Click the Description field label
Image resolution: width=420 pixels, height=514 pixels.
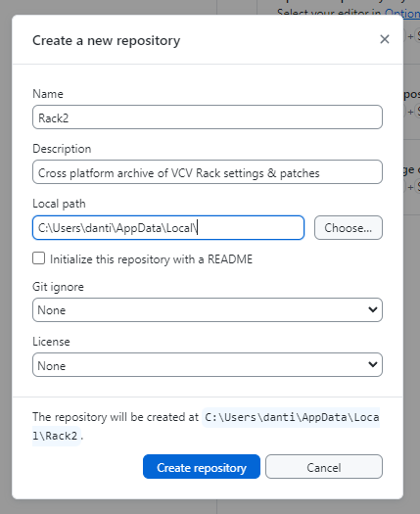(62, 149)
